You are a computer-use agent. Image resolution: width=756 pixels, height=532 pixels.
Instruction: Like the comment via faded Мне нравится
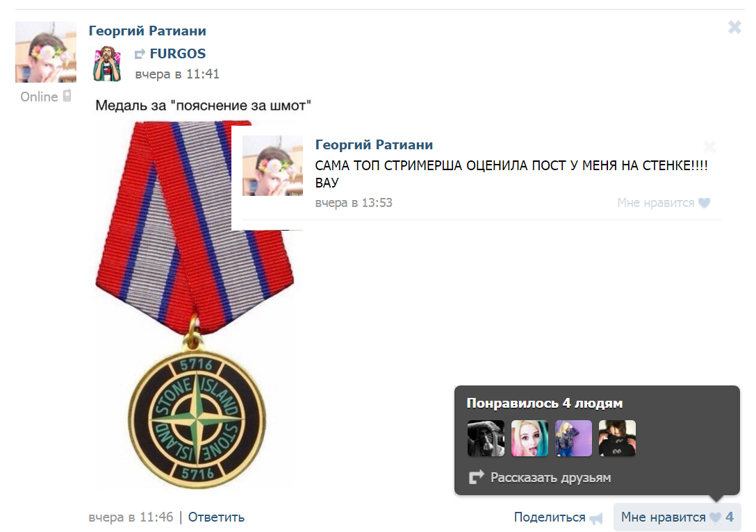coord(656,203)
